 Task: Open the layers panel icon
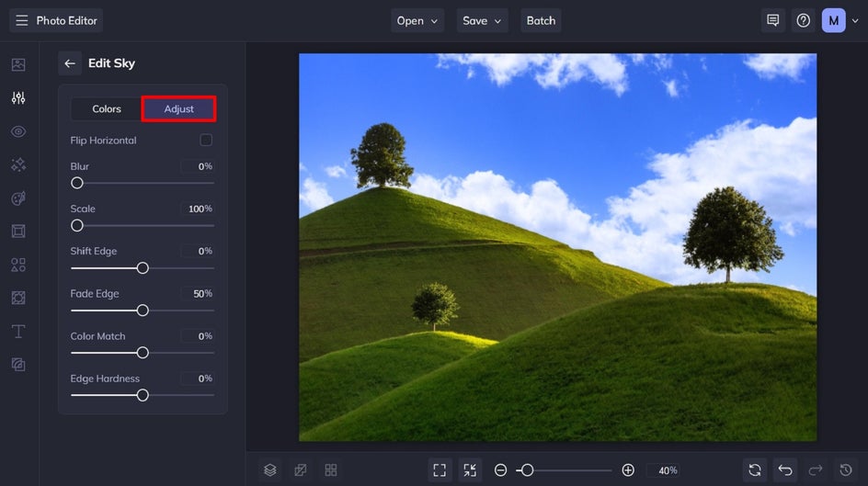(270, 470)
